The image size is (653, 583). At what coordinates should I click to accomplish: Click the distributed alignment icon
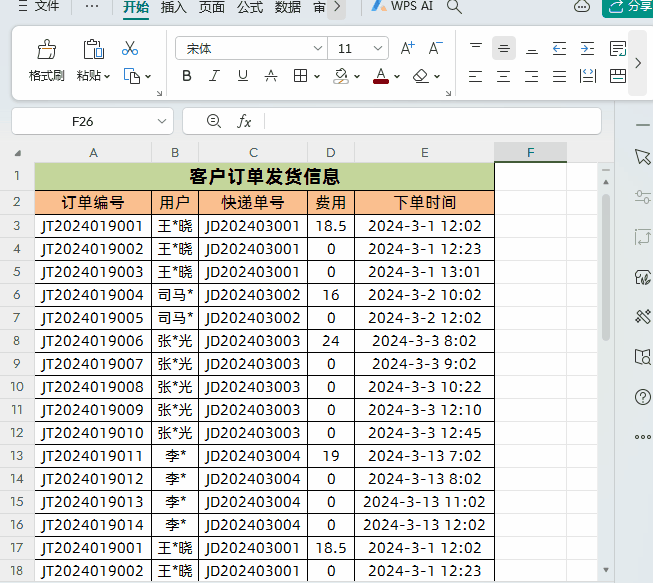tap(588, 76)
